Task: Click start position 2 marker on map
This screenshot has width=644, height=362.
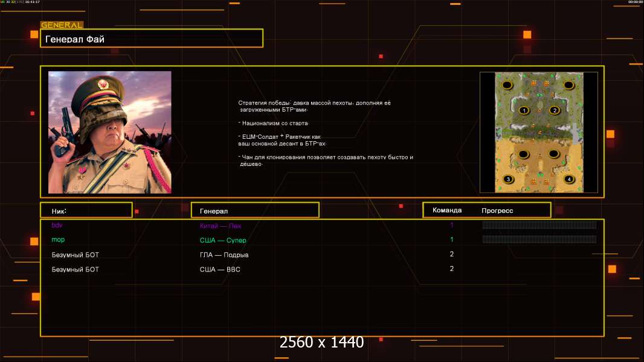Action: tap(555, 110)
